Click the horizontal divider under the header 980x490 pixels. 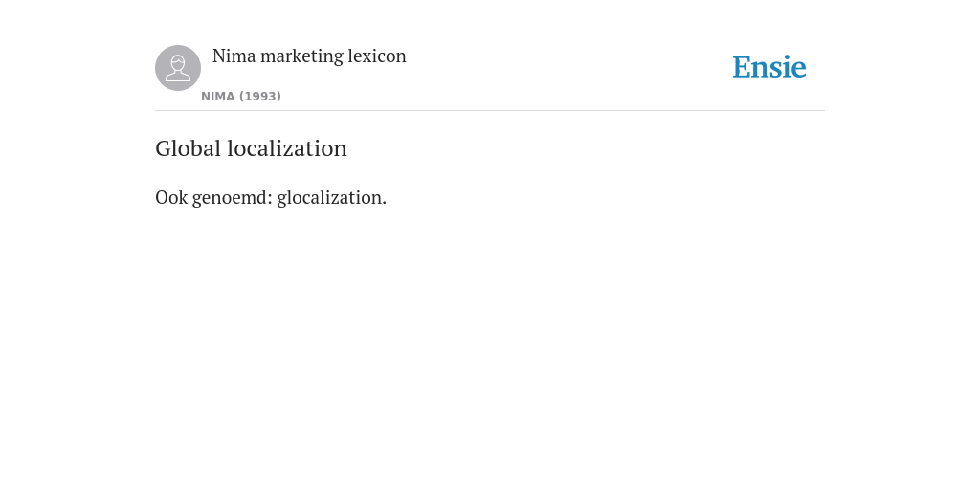coord(490,111)
